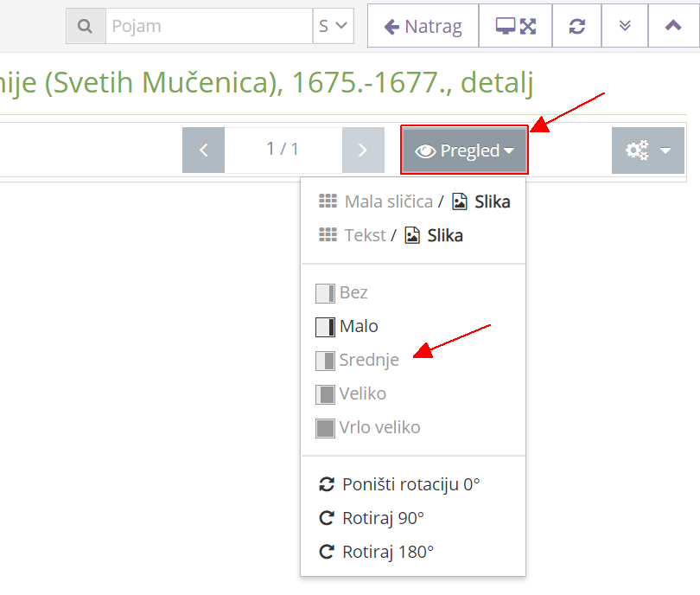The height and width of the screenshot is (595, 700).
Task: Click the search magnifier icon
Action: click(86, 26)
